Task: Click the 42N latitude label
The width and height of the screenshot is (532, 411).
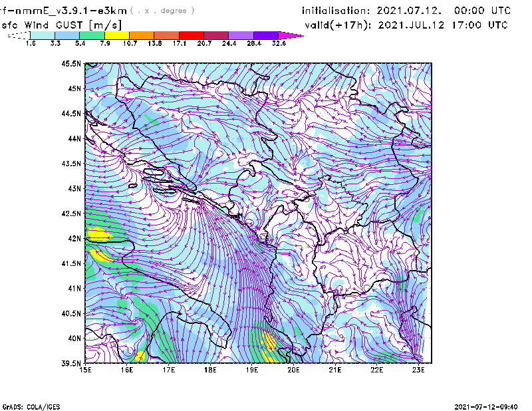Action: click(74, 239)
